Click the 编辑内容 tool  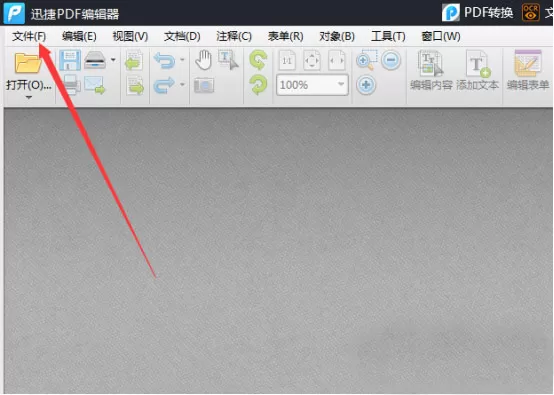(431, 71)
